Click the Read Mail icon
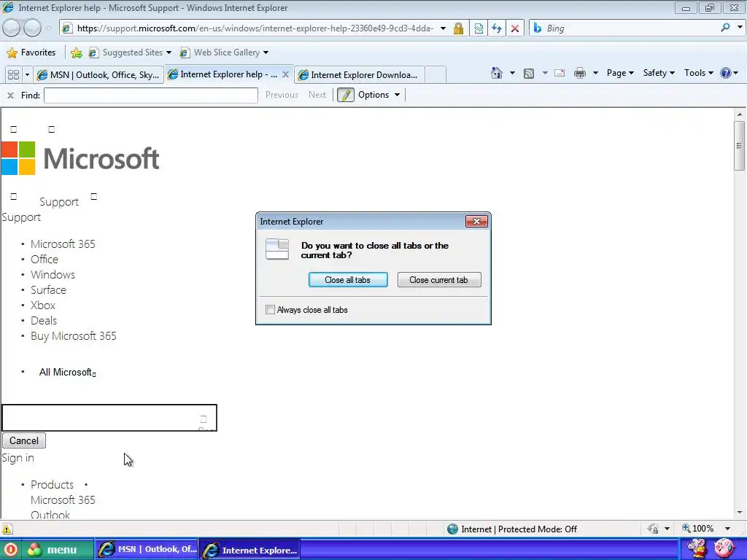This screenshot has height=560, width=747. pos(560,74)
